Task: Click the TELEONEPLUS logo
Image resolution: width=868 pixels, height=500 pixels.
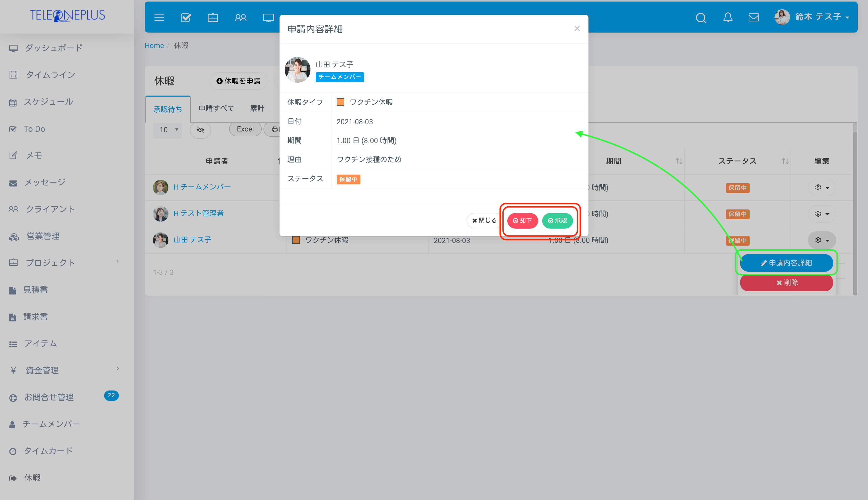Action: tap(67, 15)
